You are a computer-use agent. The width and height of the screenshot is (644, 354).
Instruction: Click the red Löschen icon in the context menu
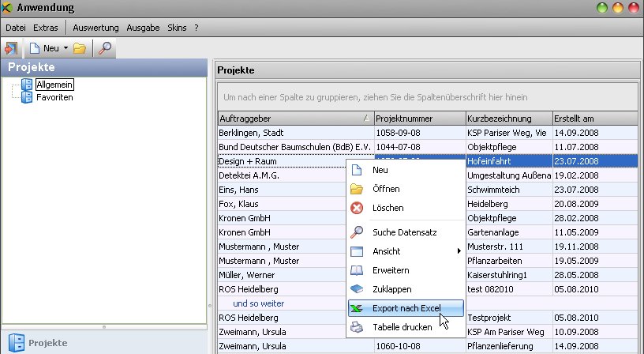pos(357,208)
